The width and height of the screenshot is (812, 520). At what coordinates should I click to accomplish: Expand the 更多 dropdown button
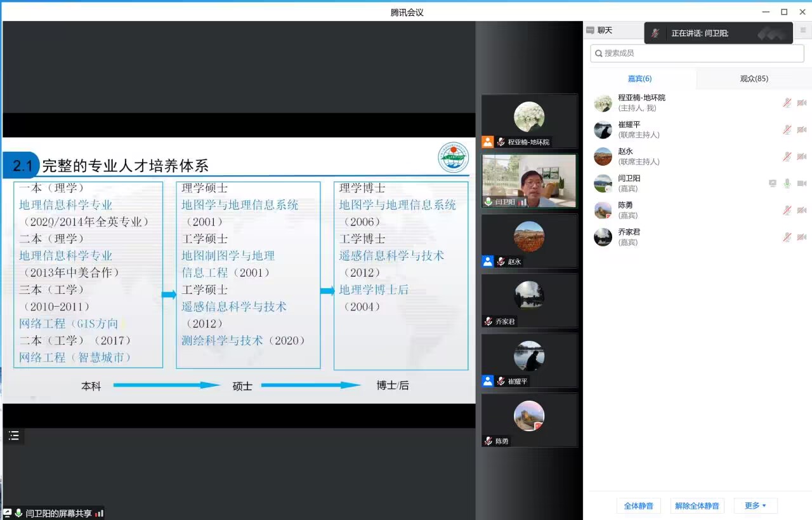point(755,505)
